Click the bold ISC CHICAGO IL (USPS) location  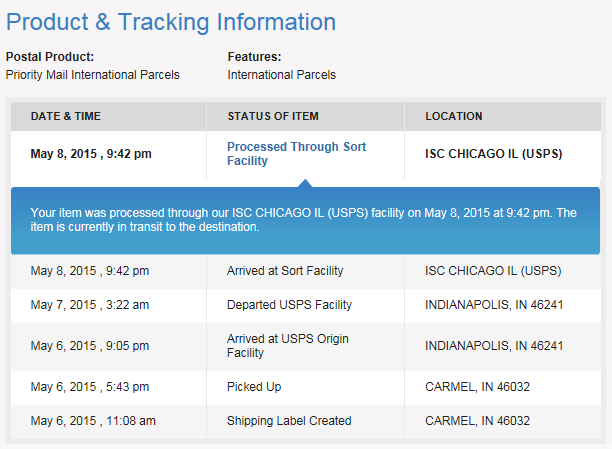[x=494, y=154]
